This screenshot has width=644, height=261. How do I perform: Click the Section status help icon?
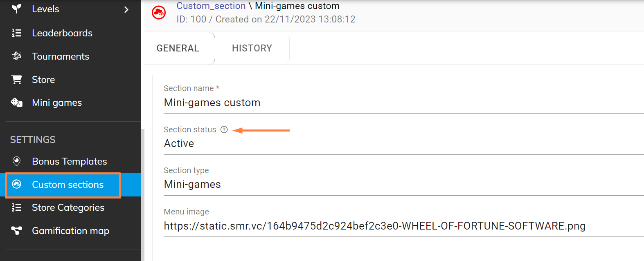pos(224,129)
